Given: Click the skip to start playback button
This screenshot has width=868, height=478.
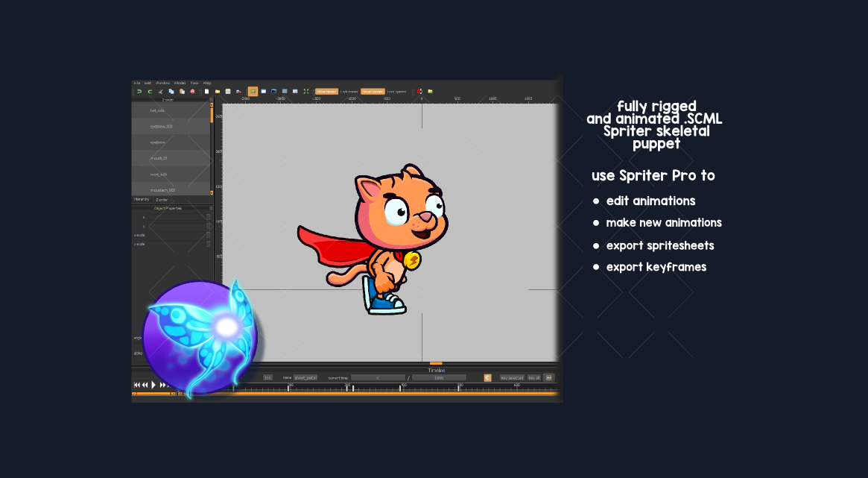Looking at the screenshot, I should tap(137, 386).
